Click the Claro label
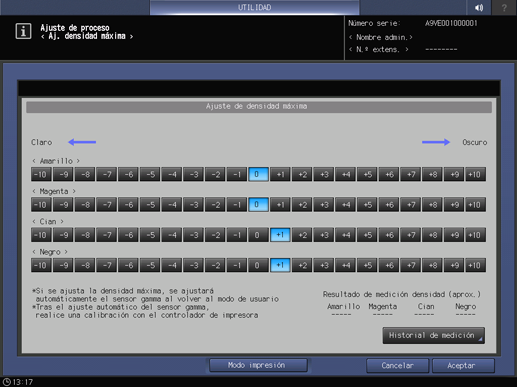The height and width of the screenshot is (387, 517). [x=42, y=142]
